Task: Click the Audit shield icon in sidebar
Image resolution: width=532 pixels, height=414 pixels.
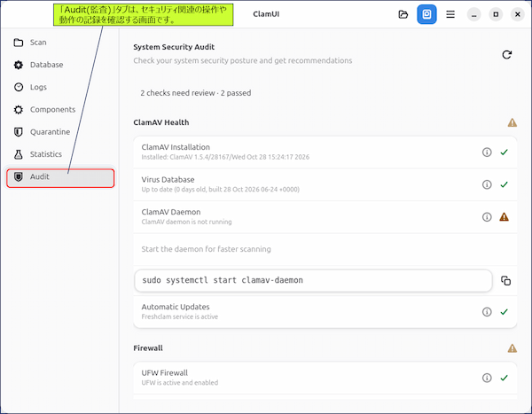Action: [19, 176]
